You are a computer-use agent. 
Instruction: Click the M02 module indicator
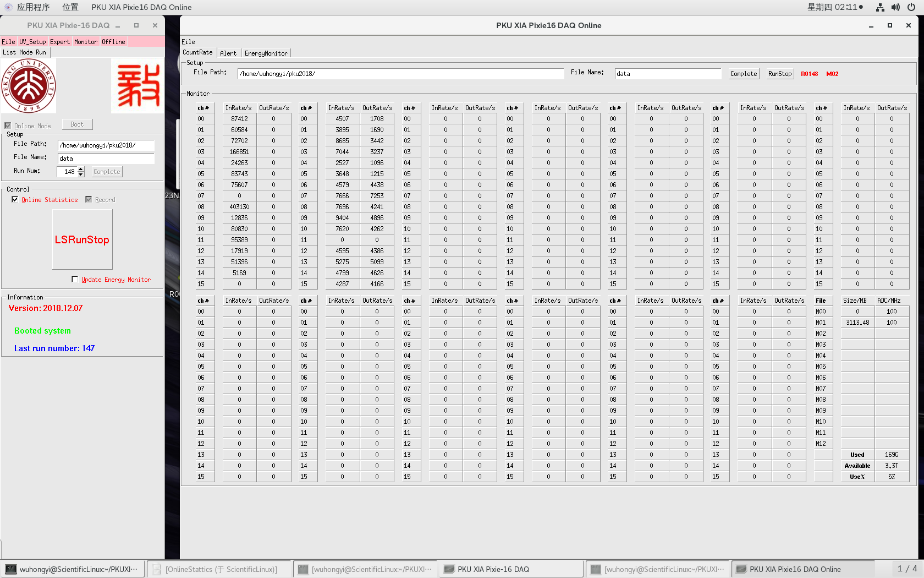tap(832, 74)
